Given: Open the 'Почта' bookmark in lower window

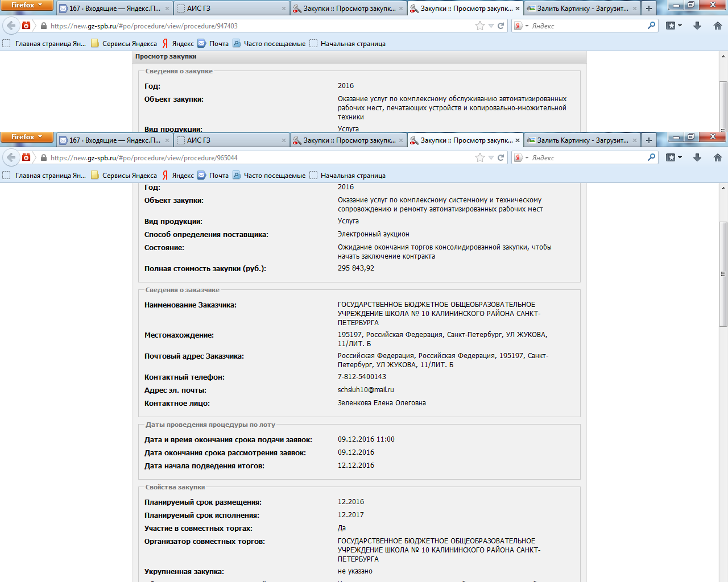Looking at the screenshot, I should (213, 176).
